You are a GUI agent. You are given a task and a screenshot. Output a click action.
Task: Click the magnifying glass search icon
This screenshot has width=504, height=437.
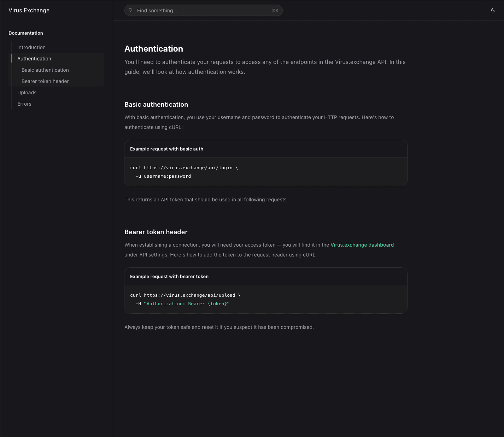[131, 10]
